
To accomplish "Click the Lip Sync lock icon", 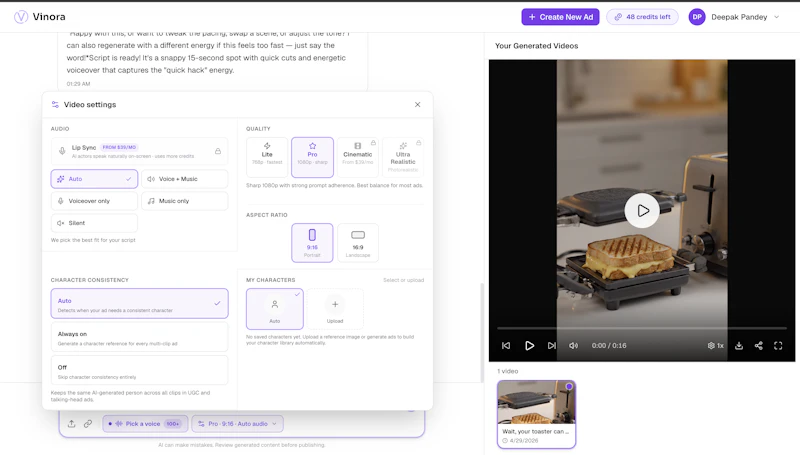I will pos(218,151).
